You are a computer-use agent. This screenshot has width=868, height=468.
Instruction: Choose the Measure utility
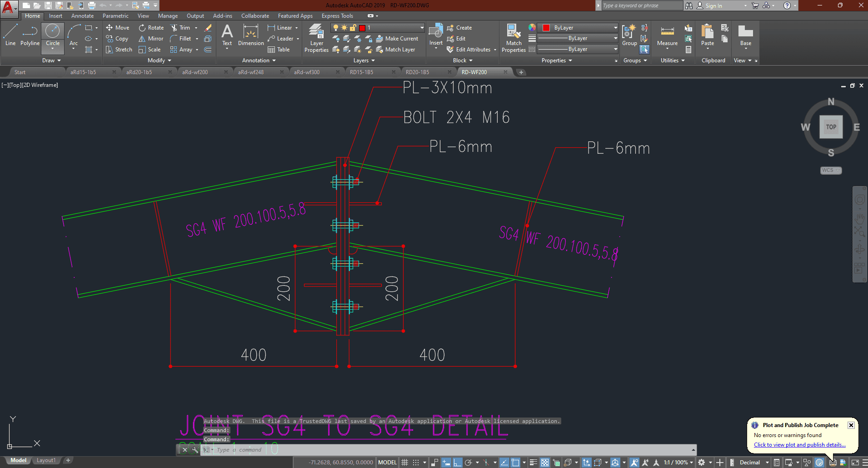(667, 35)
